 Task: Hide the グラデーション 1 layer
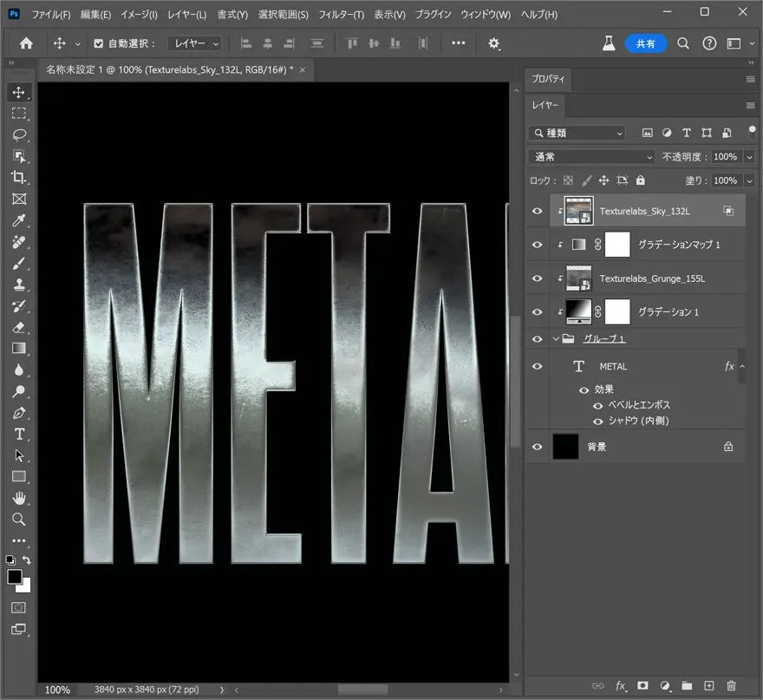coord(538,312)
